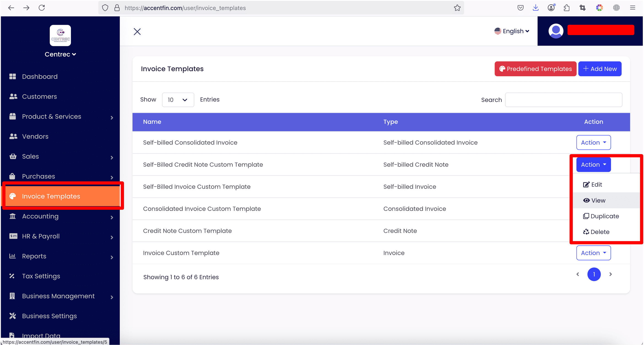Open Firefox downloads arrow icon
644x345 pixels.
click(536, 8)
